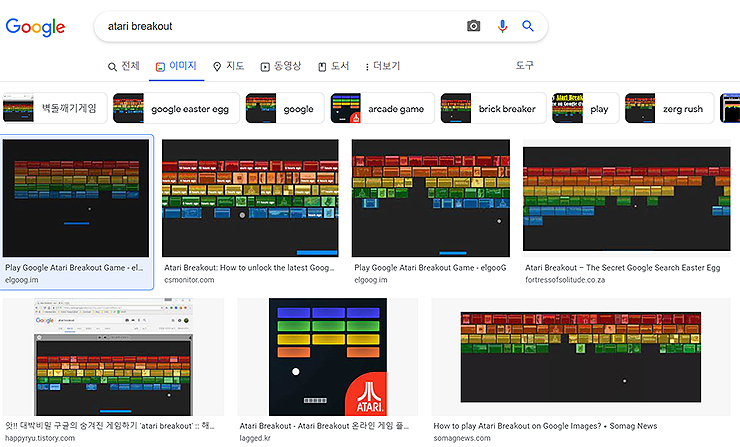Image resolution: width=740 pixels, height=447 pixels.
Task: Click the Google logo
Action: 35,27
